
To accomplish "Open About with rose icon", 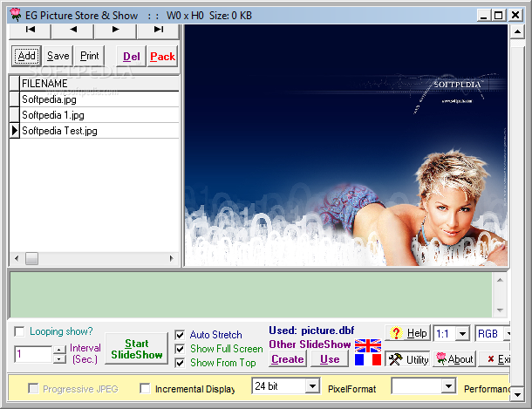I will 454,359.
